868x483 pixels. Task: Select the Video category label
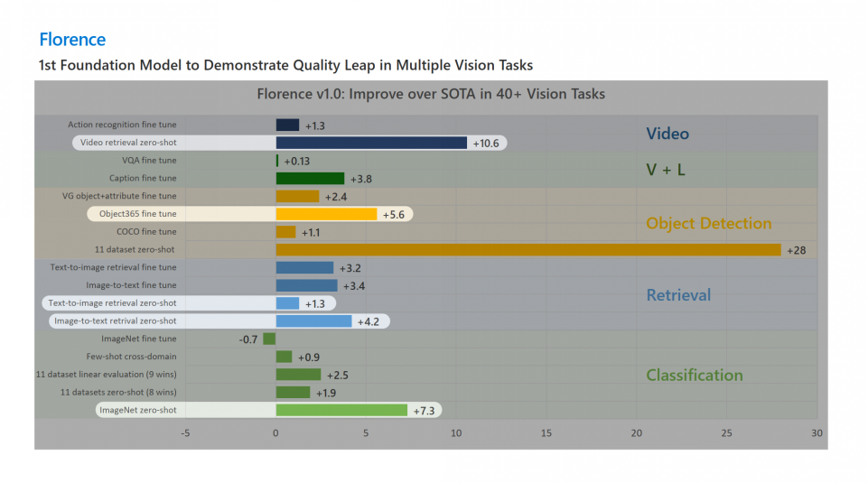tap(667, 134)
